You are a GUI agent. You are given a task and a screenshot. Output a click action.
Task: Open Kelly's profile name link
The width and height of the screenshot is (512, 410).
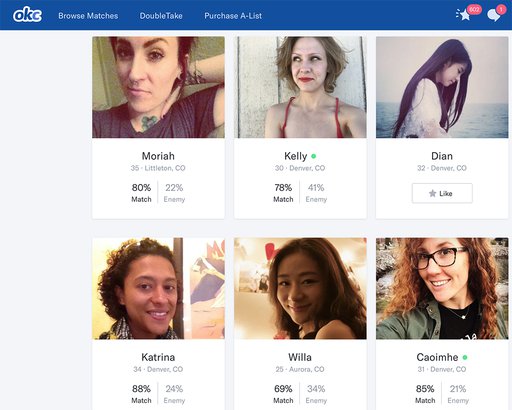(296, 156)
